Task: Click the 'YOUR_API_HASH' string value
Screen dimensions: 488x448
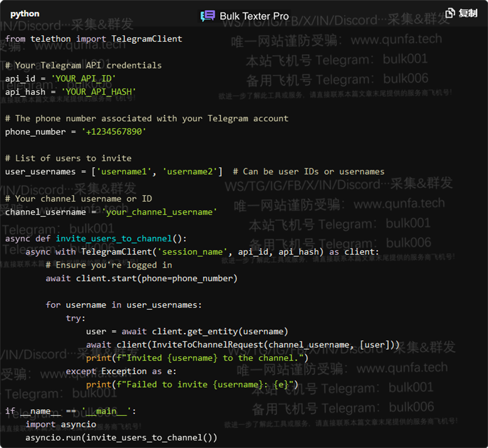Action: click(99, 92)
